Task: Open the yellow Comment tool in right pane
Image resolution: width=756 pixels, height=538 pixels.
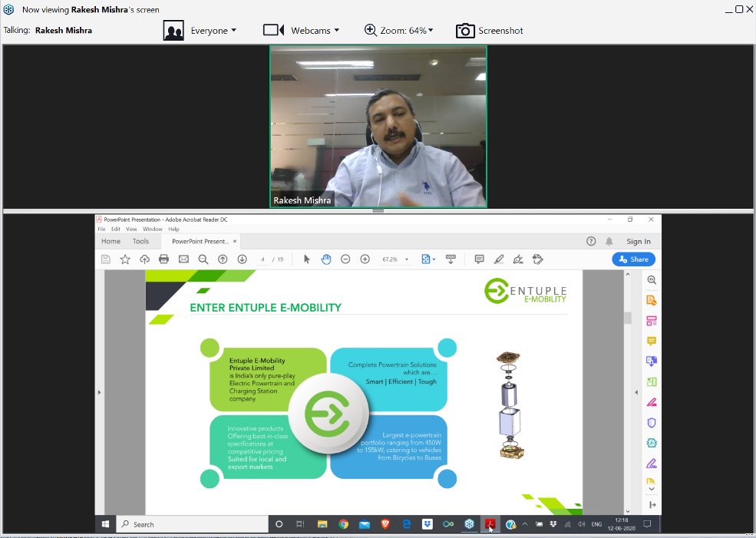Action: pos(652,342)
